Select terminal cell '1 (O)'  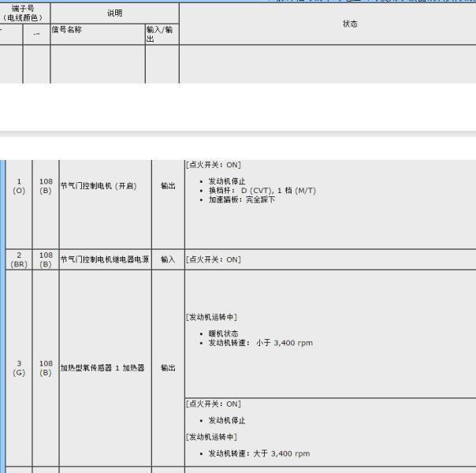pos(19,186)
